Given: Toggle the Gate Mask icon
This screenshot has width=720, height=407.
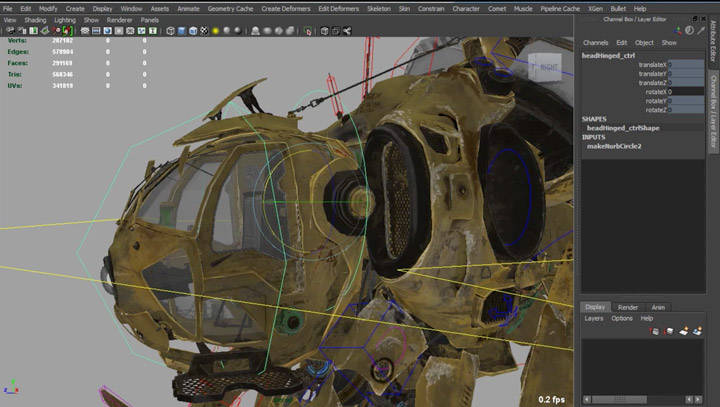Looking at the screenshot, I should (x=118, y=31).
